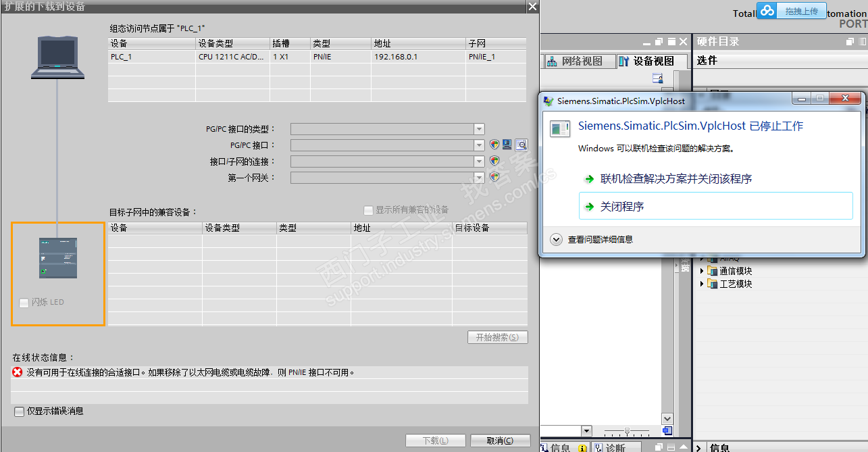This screenshot has width=868, height=452.
Task: Open PG/PC 接口的类型 dropdown
Action: click(479, 128)
